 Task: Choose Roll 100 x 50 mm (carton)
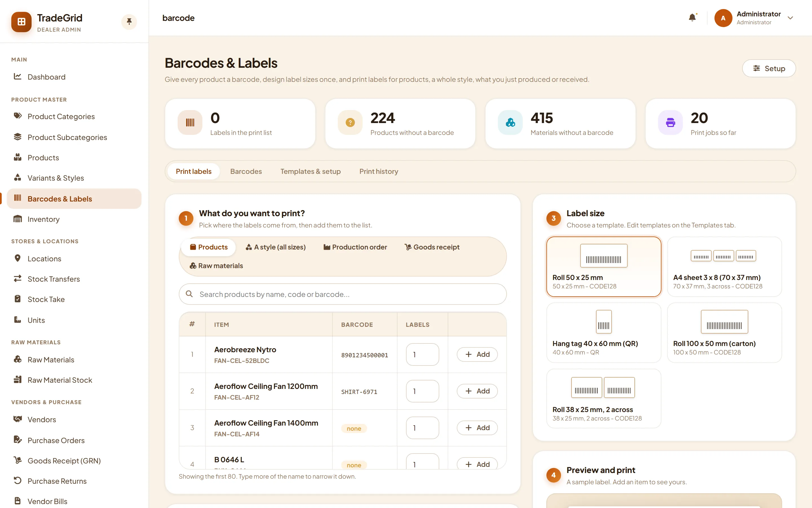(x=724, y=333)
